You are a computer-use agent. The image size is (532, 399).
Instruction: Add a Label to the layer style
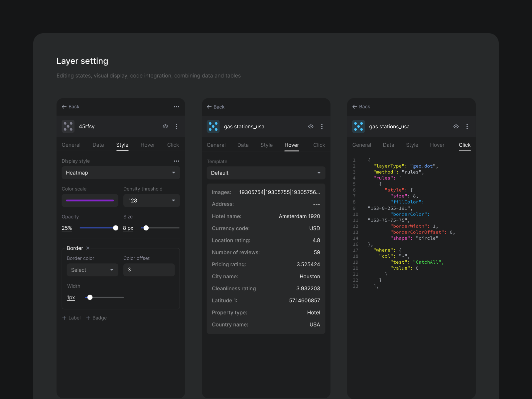point(71,318)
